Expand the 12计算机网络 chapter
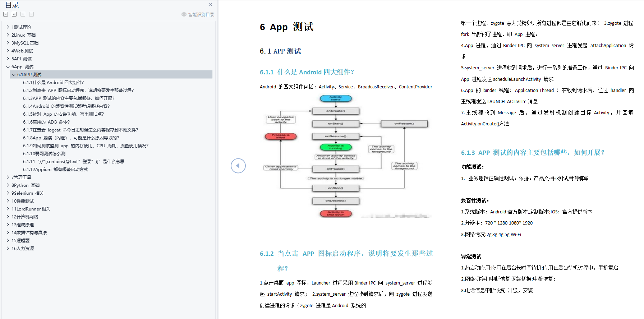This screenshot has height=319, width=644. point(8,217)
